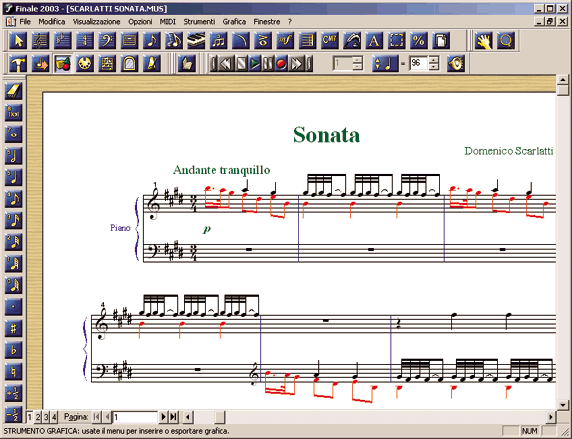Image resolution: width=572 pixels, height=439 pixels.
Task: Select the Zoom magnifier tool
Action: (x=506, y=41)
